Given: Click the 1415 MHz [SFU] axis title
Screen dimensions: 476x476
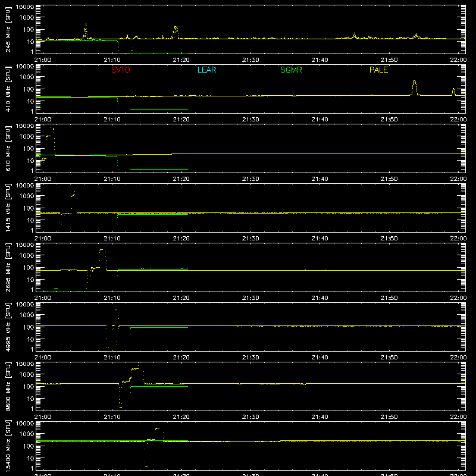Looking at the screenshot, I should point(8,208).
